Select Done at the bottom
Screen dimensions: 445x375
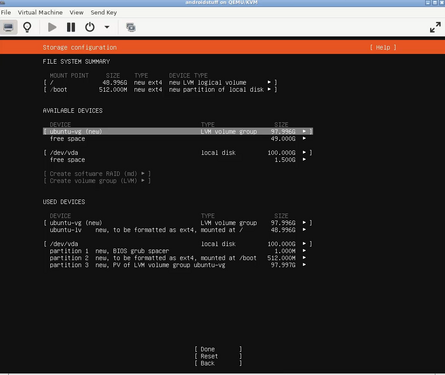218,349
